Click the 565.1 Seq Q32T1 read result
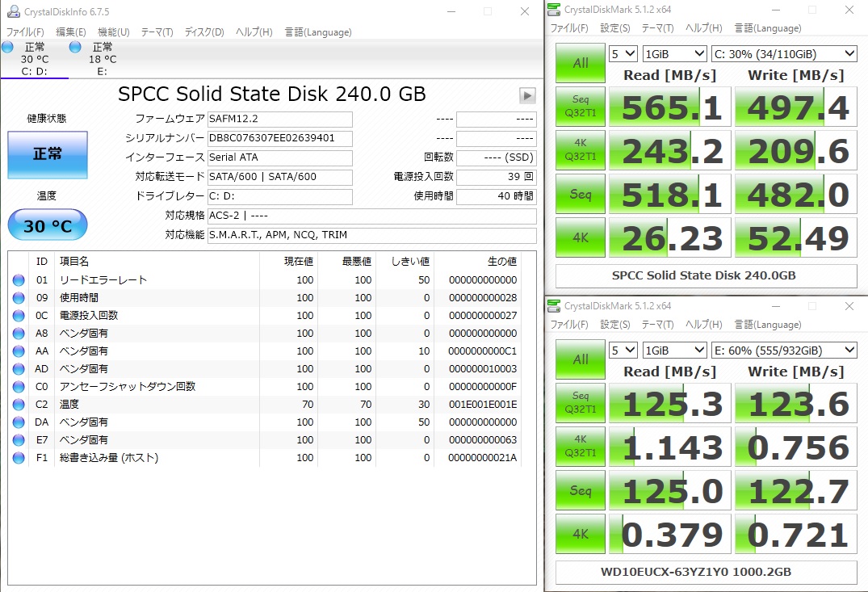 point(670,107)
